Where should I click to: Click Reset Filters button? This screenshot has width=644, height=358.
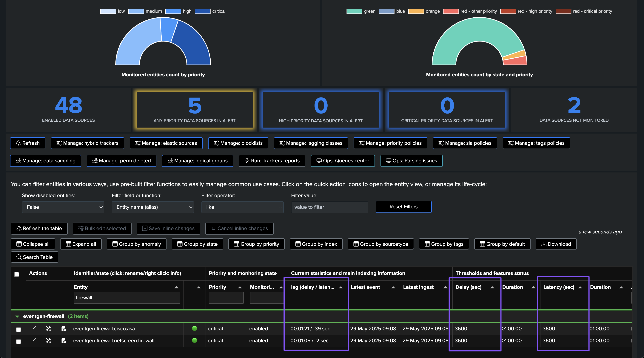coord(403,207)
